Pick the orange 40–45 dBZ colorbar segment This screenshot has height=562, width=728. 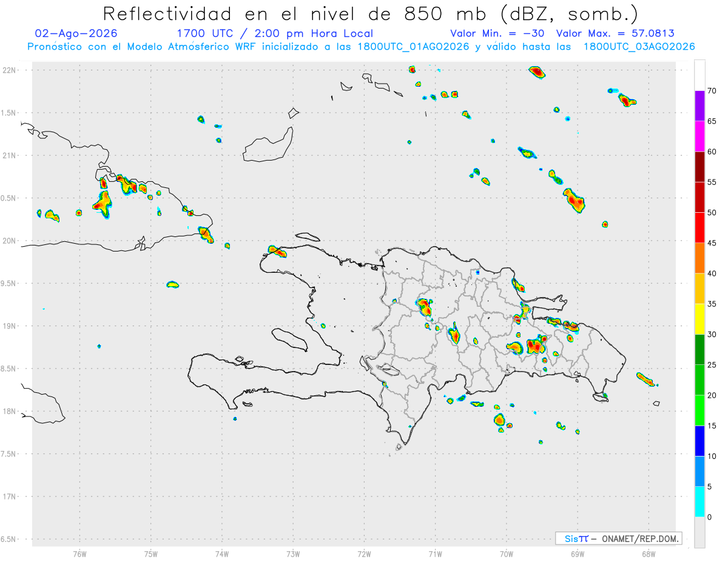699,258
